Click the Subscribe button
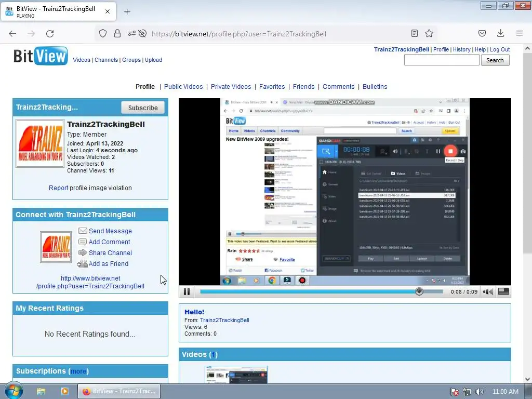Screen dimensions: 532x399 pos(143,108)
